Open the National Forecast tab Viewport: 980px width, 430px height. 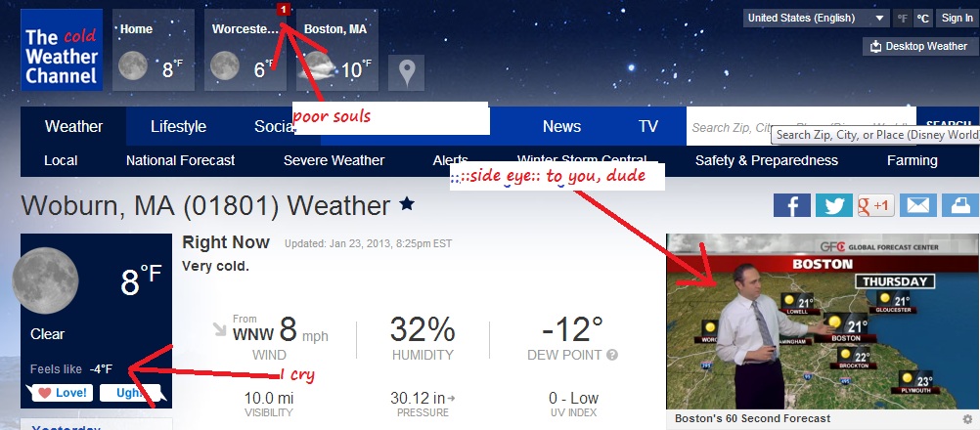pos(180,160)
